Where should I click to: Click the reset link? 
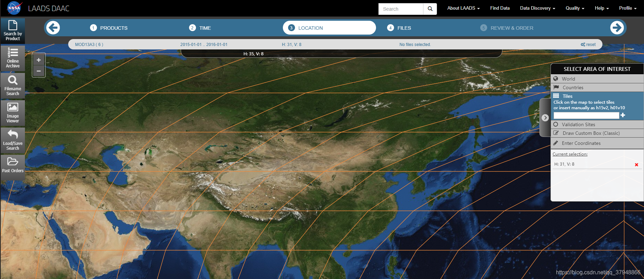[588, 45]
